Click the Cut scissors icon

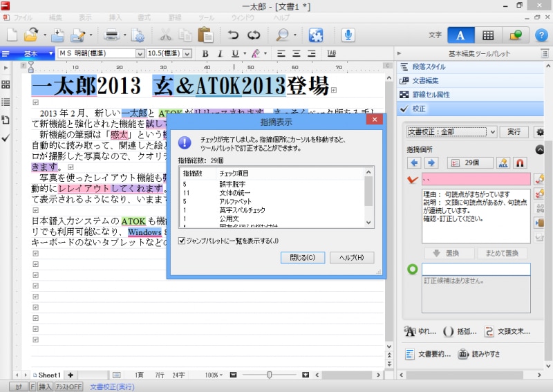coord(165,35)
